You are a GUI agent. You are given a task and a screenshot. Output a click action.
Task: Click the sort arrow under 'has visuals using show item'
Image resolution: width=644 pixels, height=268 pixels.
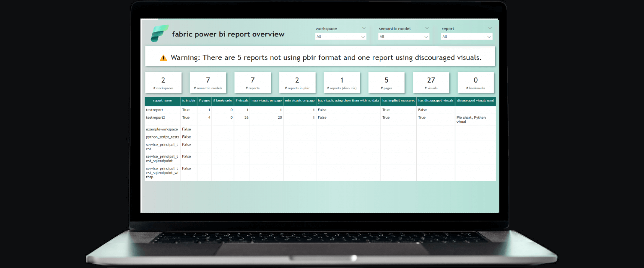[319, 103]
